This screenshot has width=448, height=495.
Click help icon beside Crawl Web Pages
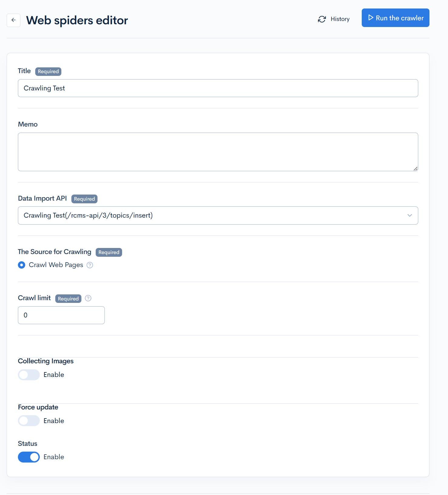click(x=90, y=265)
